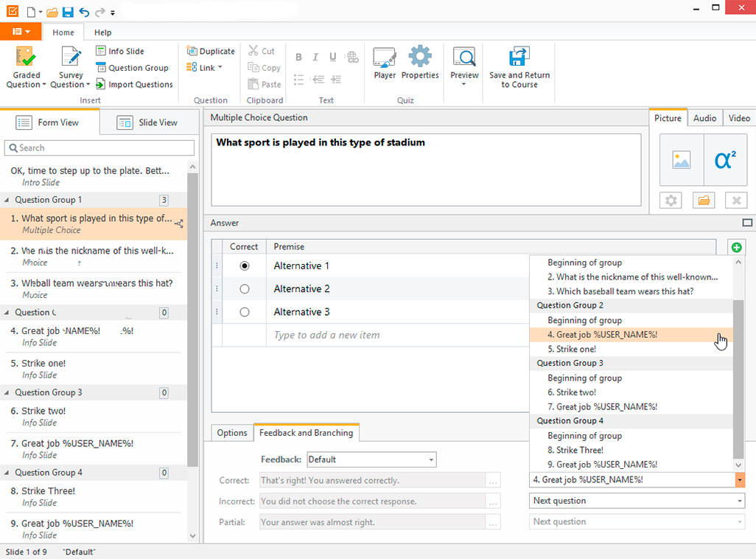Viewport: 756px width, 559px height.
Task: Click inside the slide search field
Action: point(99,147)
